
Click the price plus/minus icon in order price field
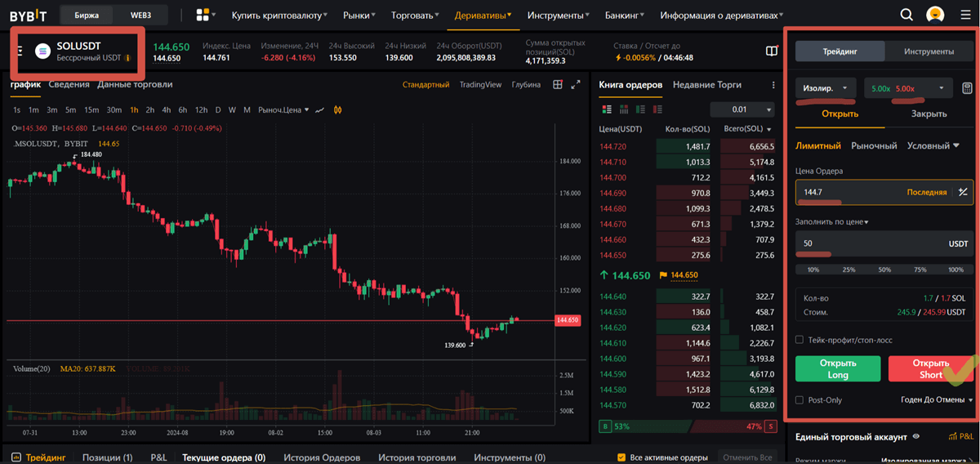tap(963, 192)
